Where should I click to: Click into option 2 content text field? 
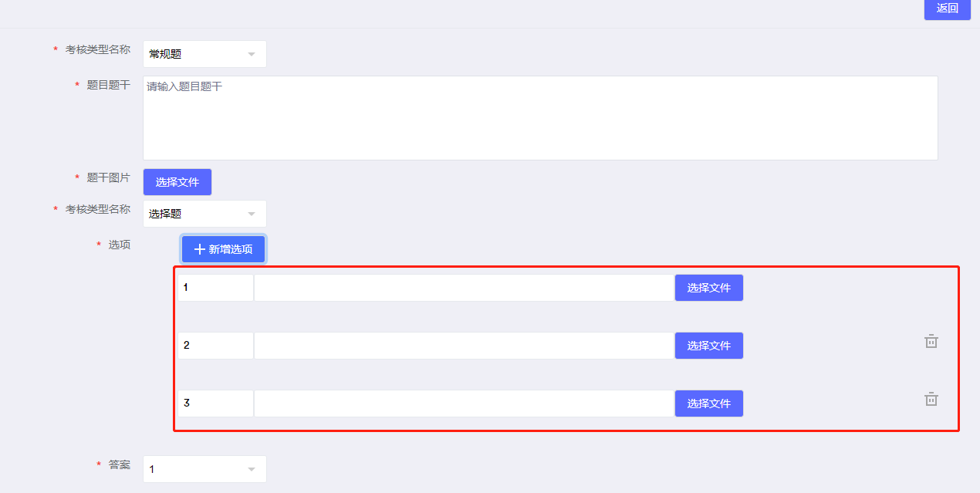pyautogui.click(x=464, y=346)
